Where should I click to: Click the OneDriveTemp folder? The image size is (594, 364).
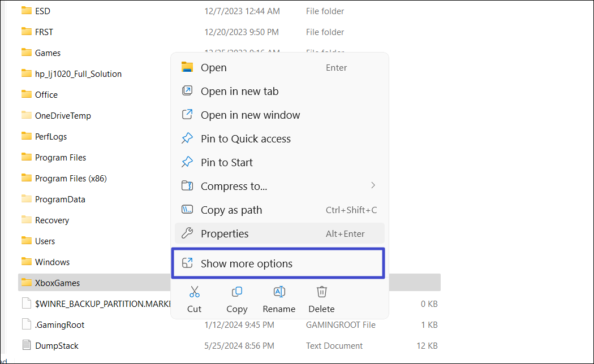pos(63,115)
